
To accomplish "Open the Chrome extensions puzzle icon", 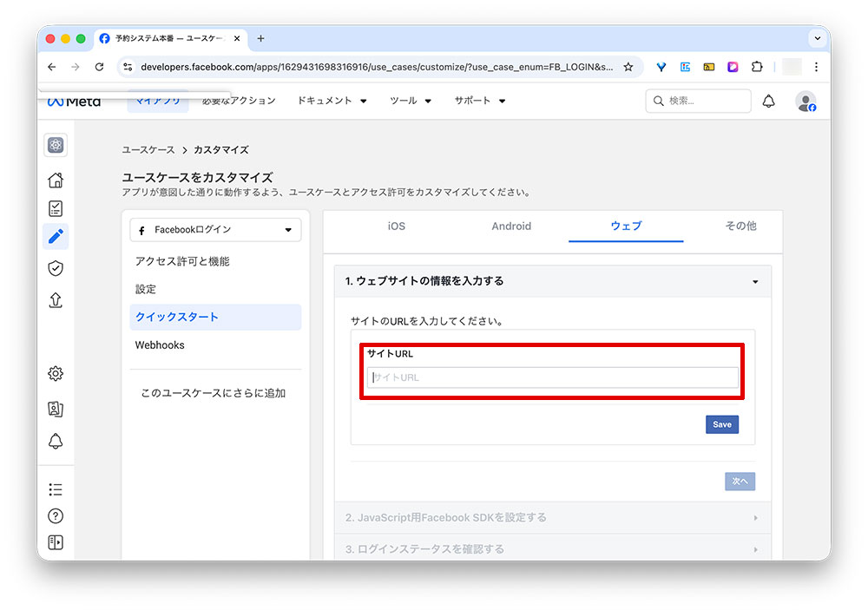I will coord(757,66).
